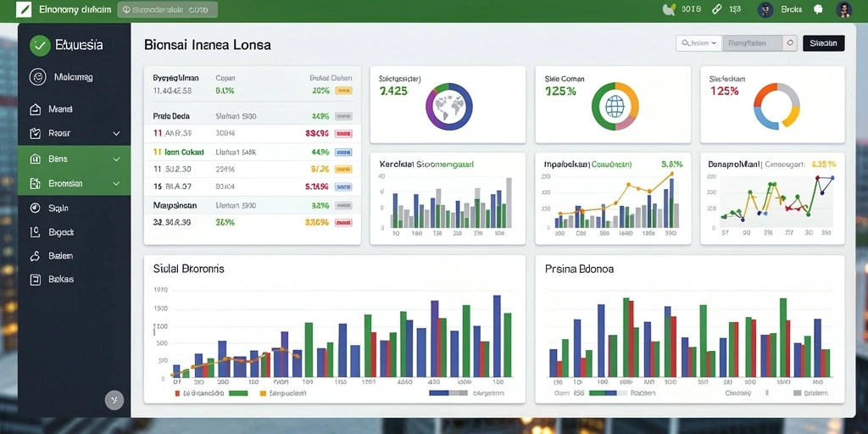Image resolution: width=868 pixels, height=434 pixels.
Task: Toggle the orange legend marker under the Siulal chart
Action: coord(263,393)
